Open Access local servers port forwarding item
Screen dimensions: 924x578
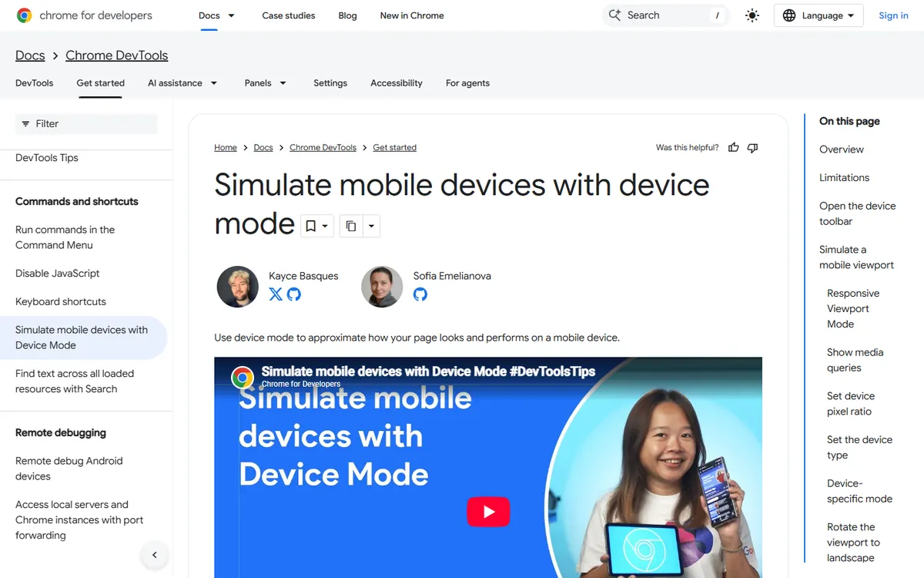79,520
